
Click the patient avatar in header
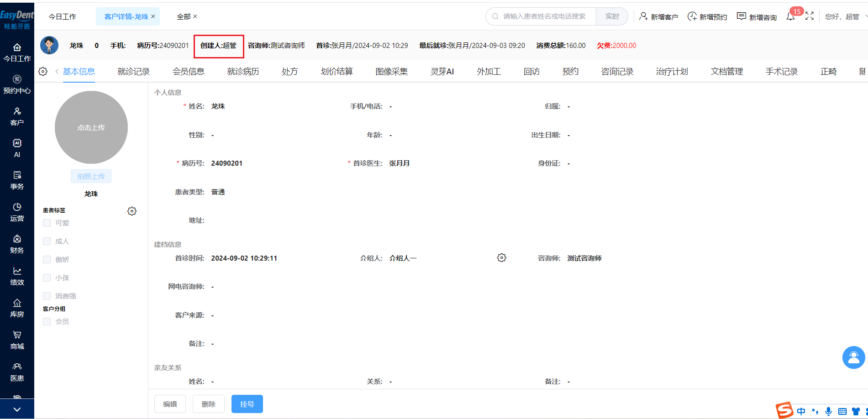click(x=49, y=45)
